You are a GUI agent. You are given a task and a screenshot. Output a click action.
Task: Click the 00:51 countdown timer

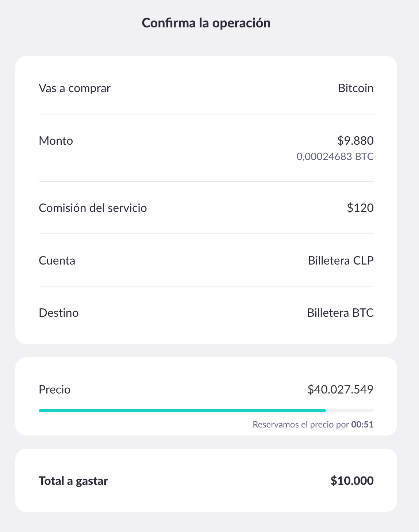point(362,425)
